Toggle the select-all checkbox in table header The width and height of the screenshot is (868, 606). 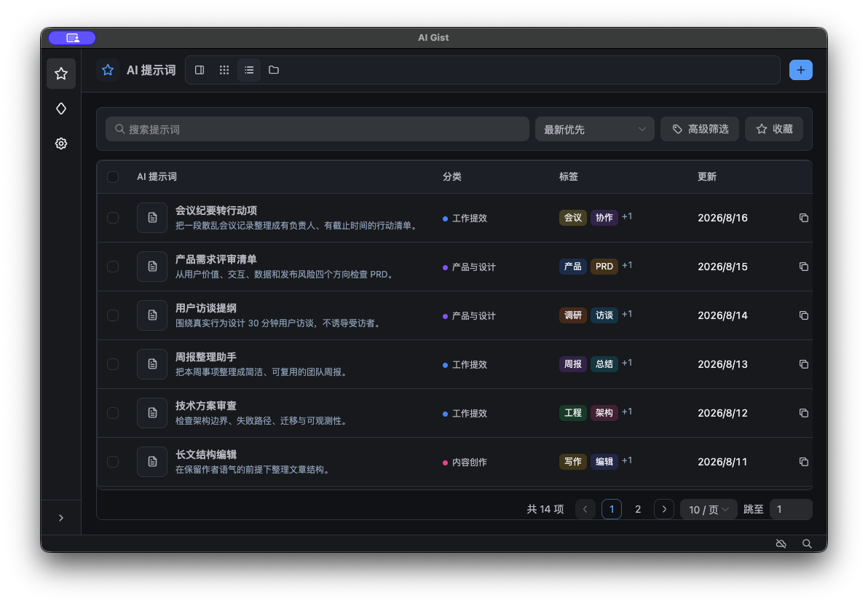click(113, 177)
